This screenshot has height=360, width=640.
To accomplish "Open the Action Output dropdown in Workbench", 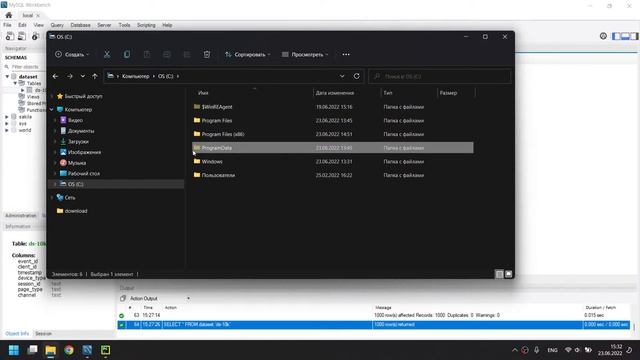I will click(x=188, y=298).
